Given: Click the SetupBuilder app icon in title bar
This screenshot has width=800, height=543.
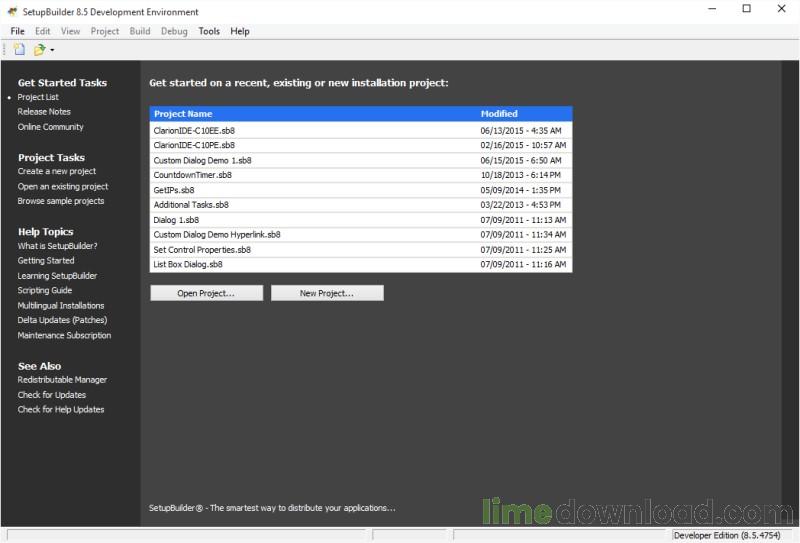Looking at the screenshot, I should coord(11,12).
